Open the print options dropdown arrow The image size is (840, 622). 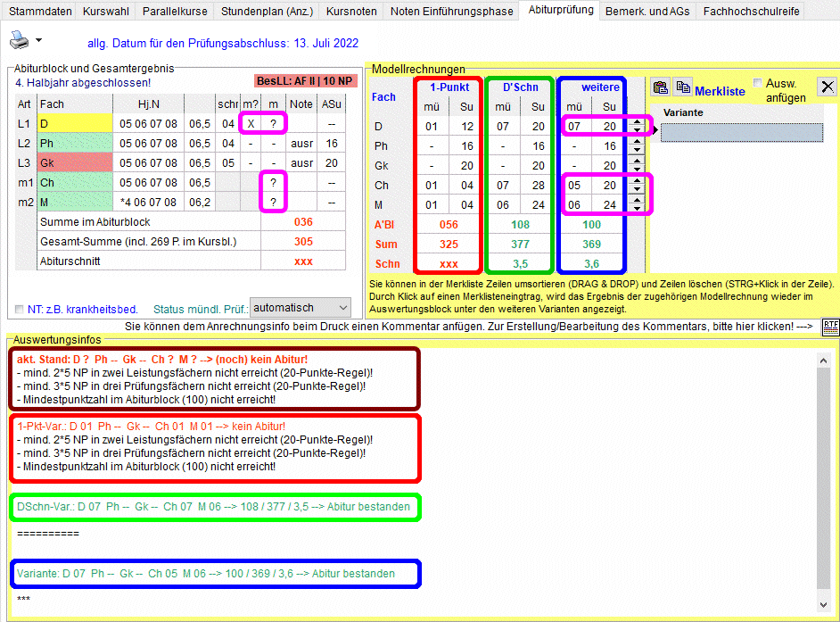pos(38,42)
